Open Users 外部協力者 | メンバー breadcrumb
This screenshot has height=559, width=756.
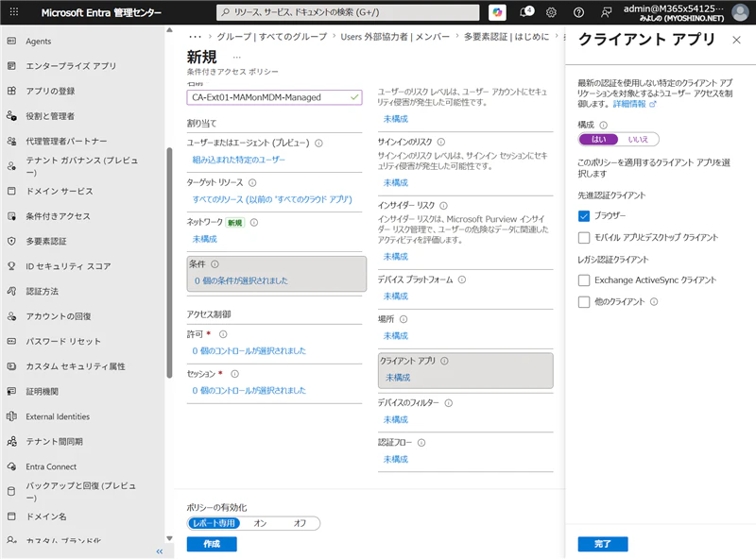tap(395, 37)
